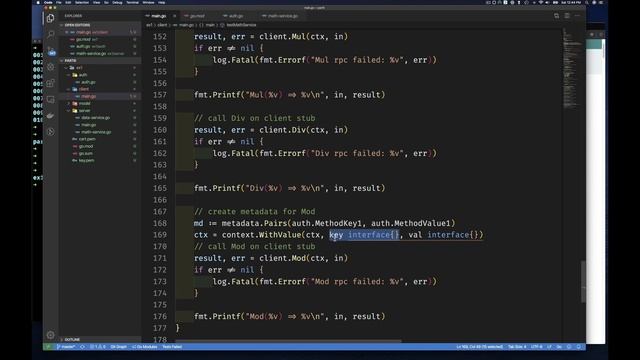Click the Open Changes icon in editor toolbar
Image resolution: width=640 pixels, height=360 pixels.
[556, 16]
